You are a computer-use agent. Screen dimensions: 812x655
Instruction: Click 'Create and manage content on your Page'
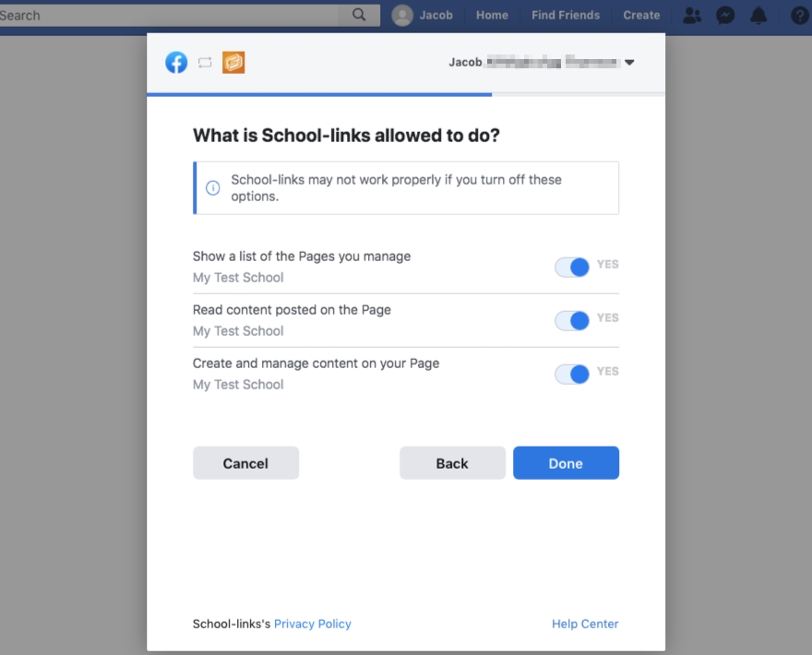click(x=316, y=363)
